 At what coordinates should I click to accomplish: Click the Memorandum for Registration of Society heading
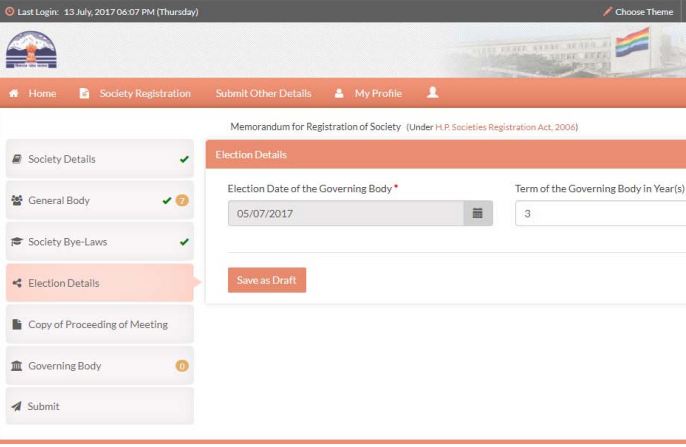tap(315, 127)
